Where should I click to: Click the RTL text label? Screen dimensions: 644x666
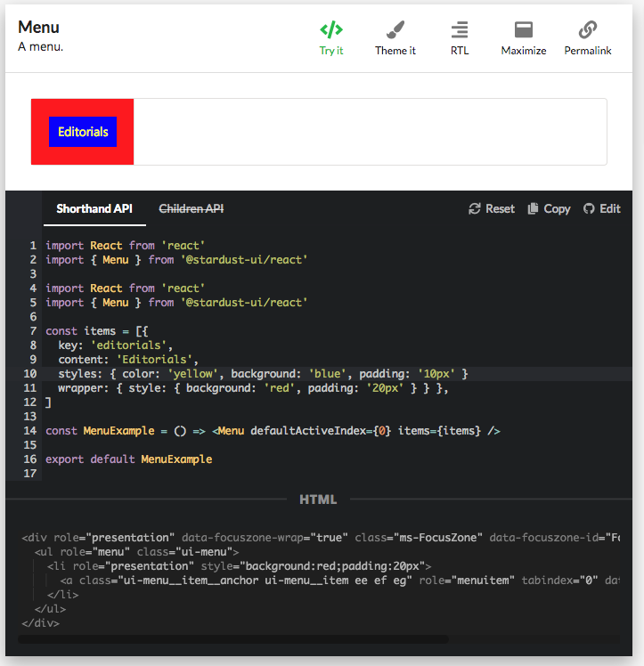pyautogui.click(x=460, y=51)
